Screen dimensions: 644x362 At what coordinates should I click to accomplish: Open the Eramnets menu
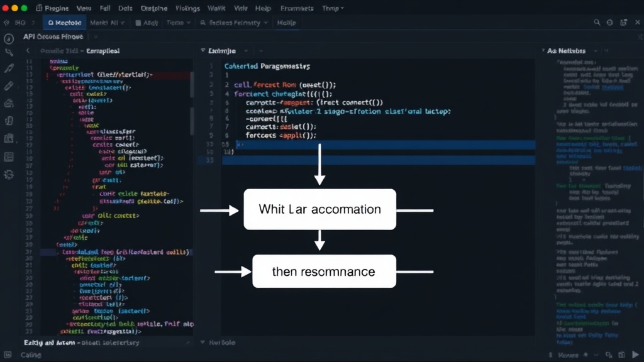pyautogui.click(x=297, y=8)
